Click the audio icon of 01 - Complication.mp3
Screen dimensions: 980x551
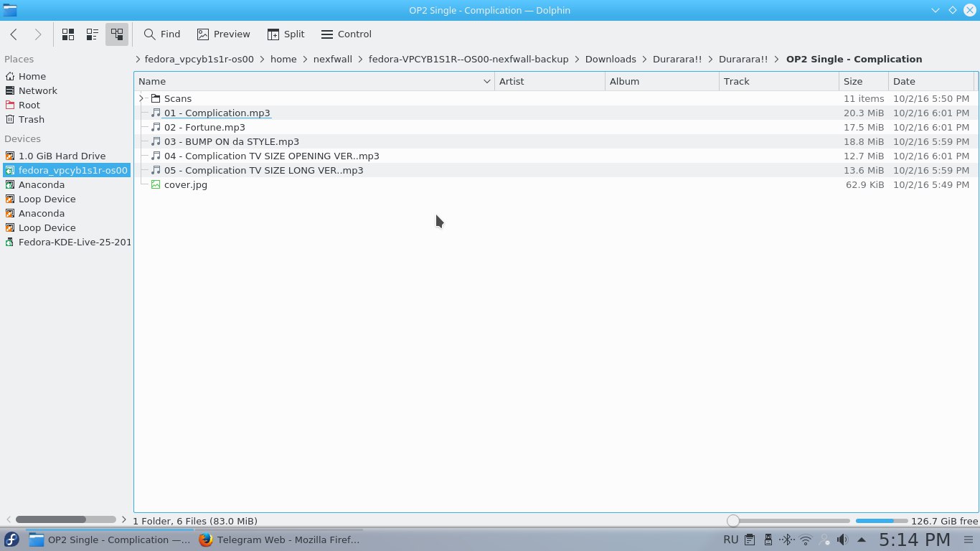click(x=156, y=113)
